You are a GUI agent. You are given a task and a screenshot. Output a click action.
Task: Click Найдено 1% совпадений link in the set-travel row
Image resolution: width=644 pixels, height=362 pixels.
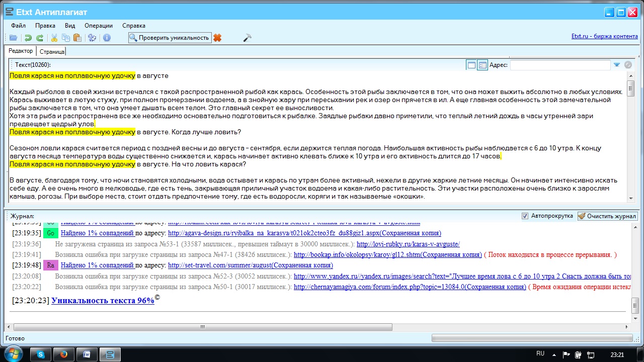tap(98, 265)
